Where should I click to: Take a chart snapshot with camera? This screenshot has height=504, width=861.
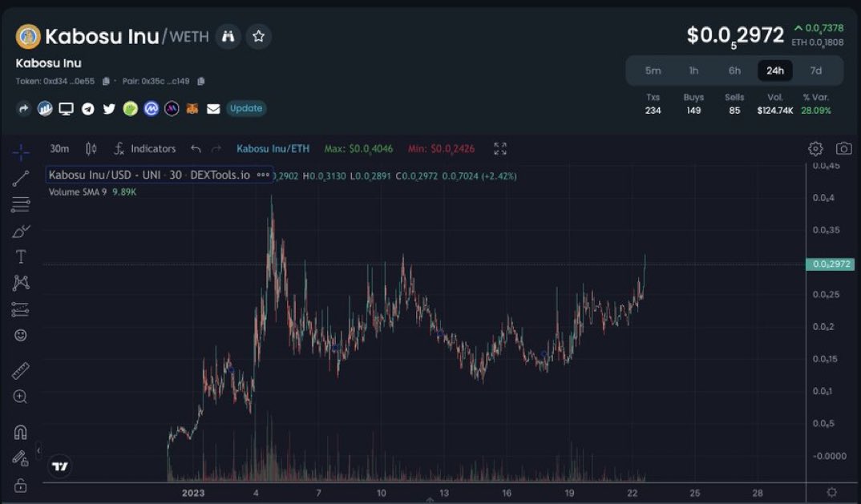(x=843, y=149)
